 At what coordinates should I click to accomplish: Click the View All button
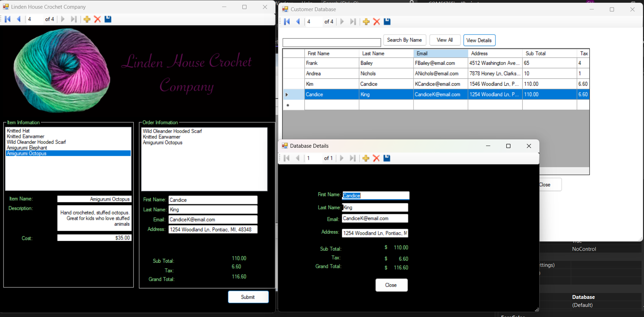pyautogui.click(x=445, y=40)
